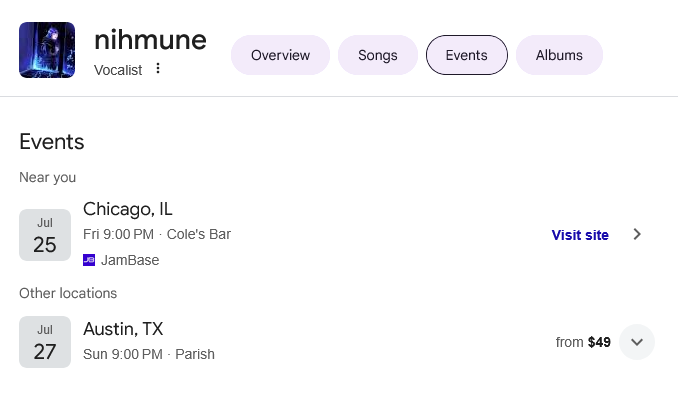Click the Vocalist subtitle
This screenshot has width=678, height=416.
118,70
